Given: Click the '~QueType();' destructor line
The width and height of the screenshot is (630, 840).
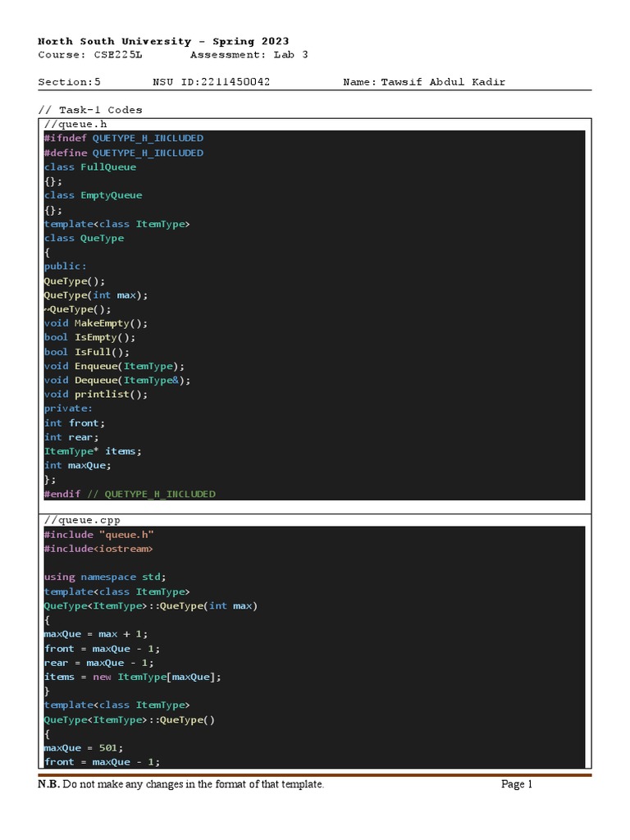Looking at the screenshot, I should [78, 309].
